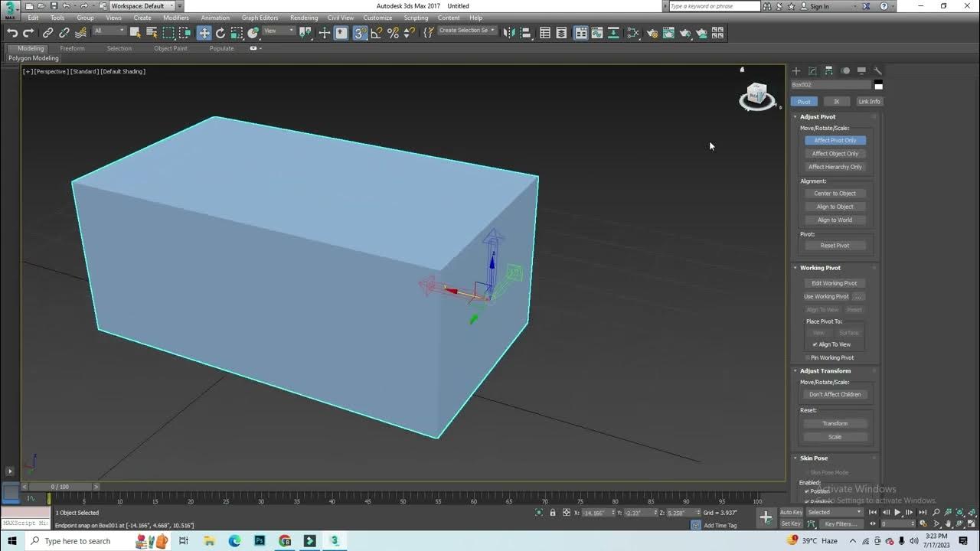Screen dimensions: 980x551
Task: Open Select by Name list
Action: pyautogui.click(x=152, y=33)
